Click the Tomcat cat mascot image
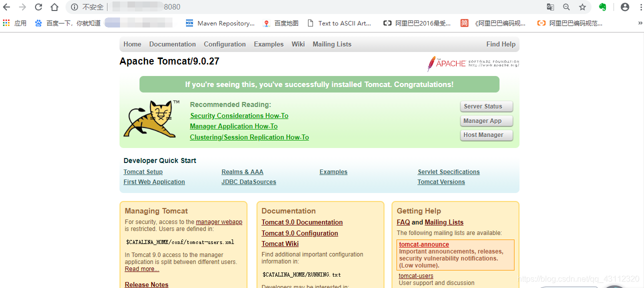Viewport: 644px width, 288px height. point(151,119)
